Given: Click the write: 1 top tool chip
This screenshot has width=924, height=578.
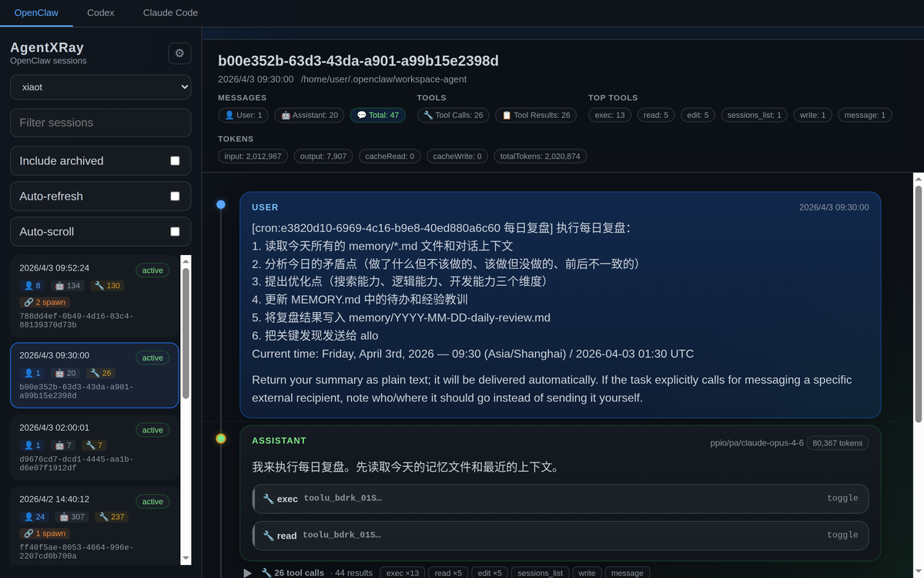Looking at the screenshot, I should pyautogui.click(x=812, y=115).
